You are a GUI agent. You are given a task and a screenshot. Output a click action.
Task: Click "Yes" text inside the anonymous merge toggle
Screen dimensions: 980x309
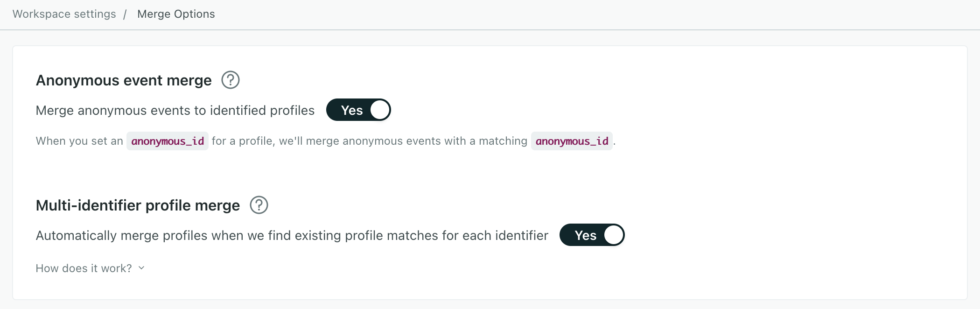point(352,110)
